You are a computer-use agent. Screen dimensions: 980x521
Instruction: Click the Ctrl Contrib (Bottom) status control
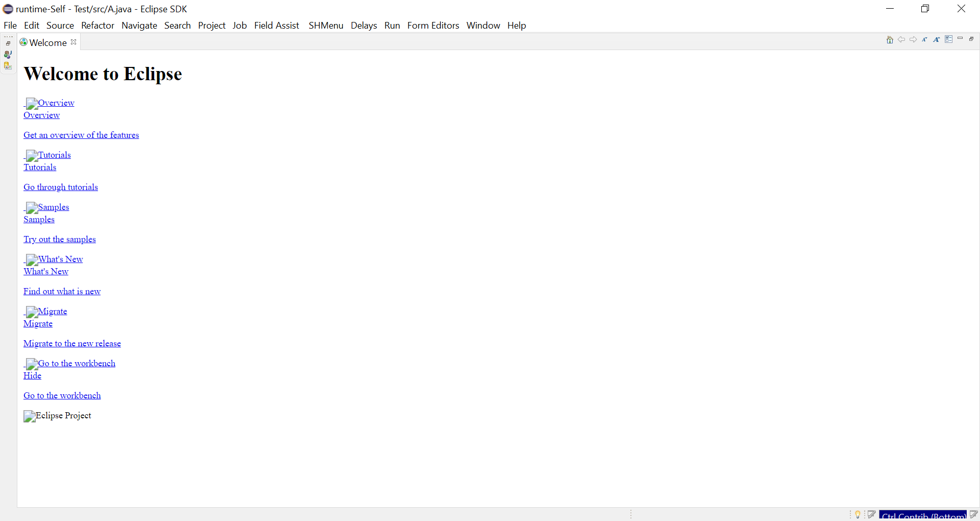[922, 515]
